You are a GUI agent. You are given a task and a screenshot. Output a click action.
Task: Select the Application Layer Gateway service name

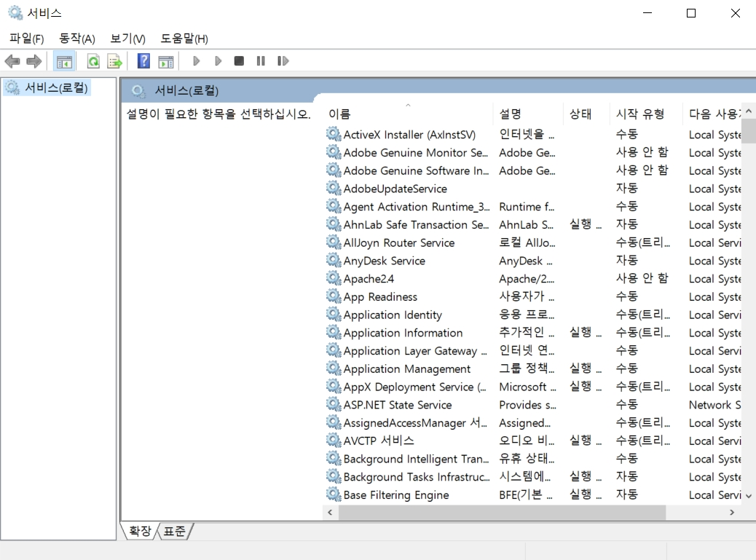coord(415,351)
